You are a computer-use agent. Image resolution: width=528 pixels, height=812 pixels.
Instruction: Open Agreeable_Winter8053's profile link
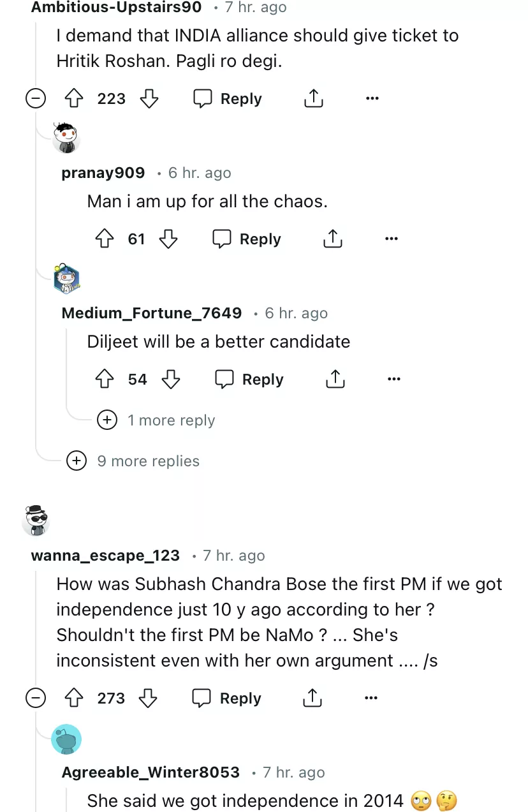click(x=150, y=772)
